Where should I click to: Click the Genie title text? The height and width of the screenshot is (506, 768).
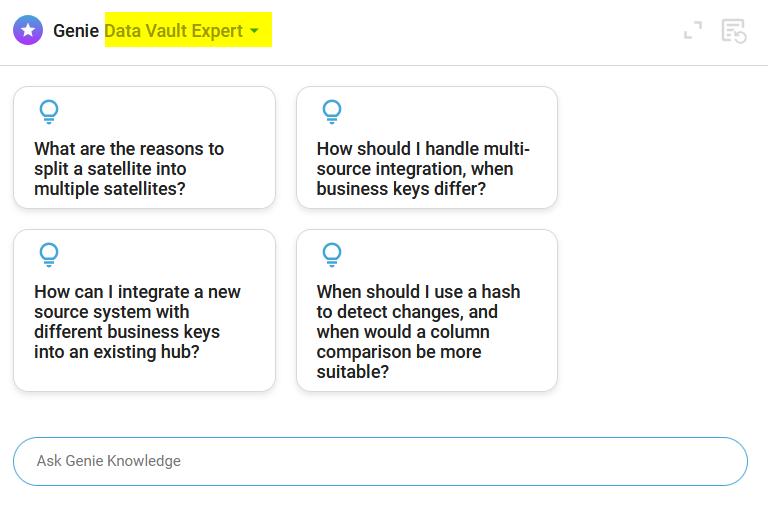point(77,31)
